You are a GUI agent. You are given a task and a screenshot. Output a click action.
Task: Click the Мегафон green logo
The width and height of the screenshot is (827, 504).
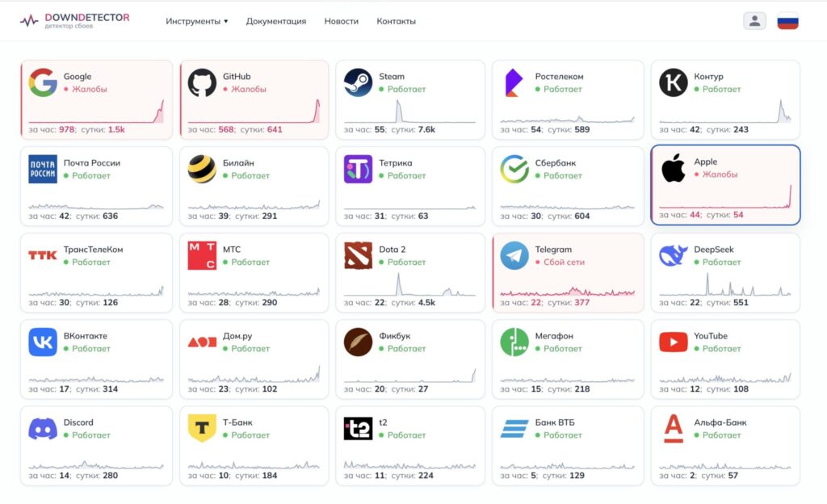514,342
